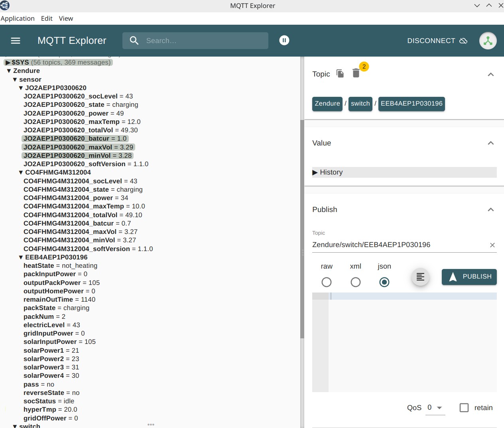The width and height of the screenshot is (504, 428).
Task: Select JO2AEP1P0300620_minVol = 3.28
Action: tap(77, 156)
